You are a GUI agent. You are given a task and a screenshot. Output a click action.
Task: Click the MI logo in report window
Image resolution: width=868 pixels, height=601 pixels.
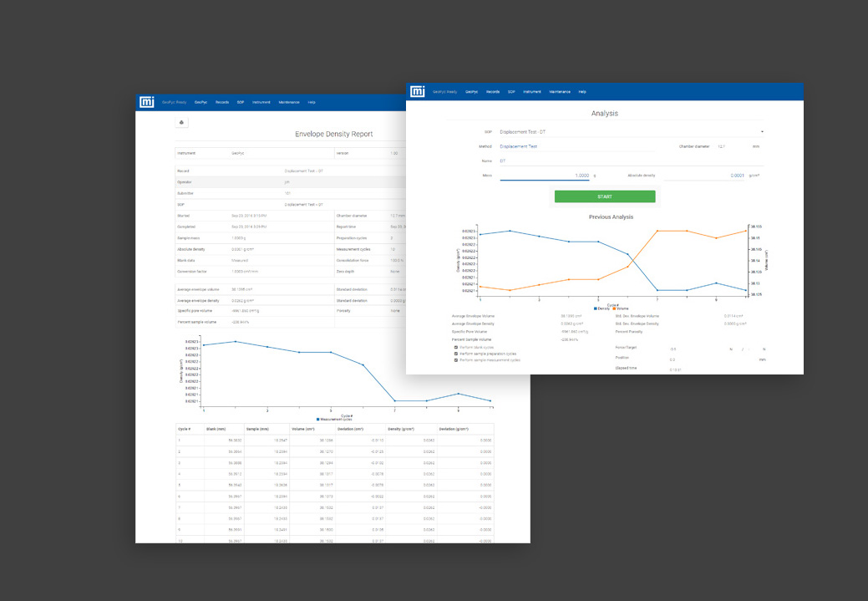pos(147,102)
